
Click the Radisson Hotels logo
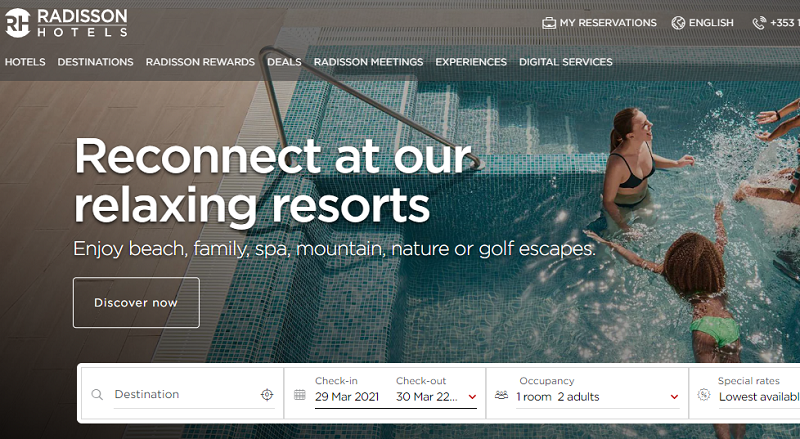tap(66, 23)
